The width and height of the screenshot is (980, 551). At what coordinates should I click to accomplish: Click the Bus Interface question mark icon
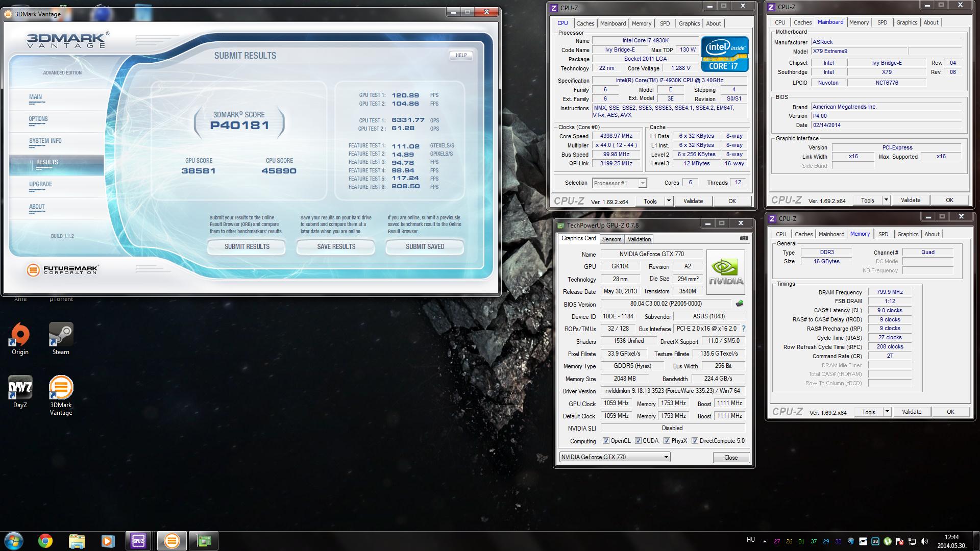[x=744, y=329]
